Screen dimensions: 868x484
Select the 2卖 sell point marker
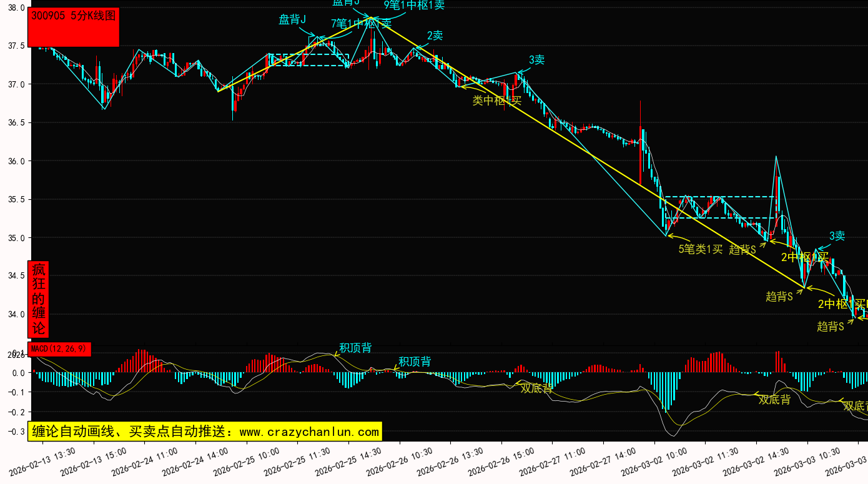435,36
